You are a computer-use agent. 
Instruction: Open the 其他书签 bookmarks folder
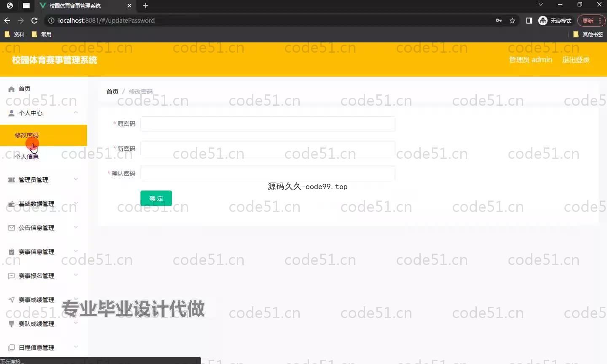pyautogui.click(x=588, y=35)
